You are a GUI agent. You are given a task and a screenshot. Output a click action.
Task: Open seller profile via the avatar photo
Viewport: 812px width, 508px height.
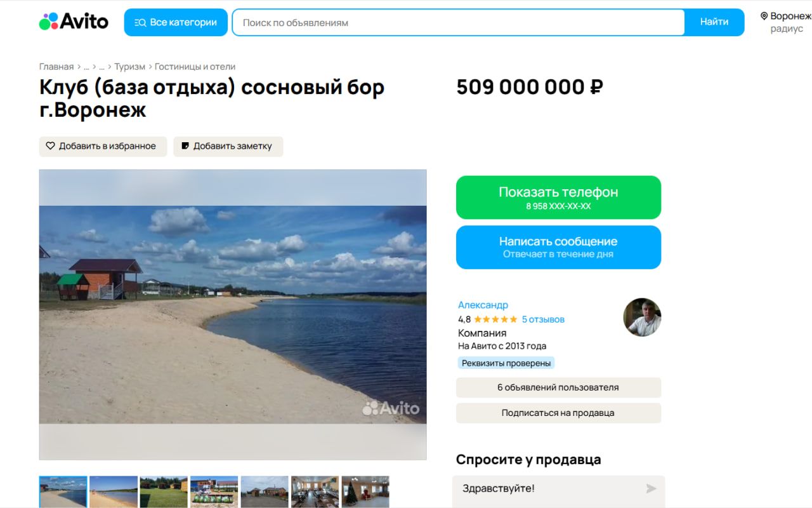coord(642,317)
